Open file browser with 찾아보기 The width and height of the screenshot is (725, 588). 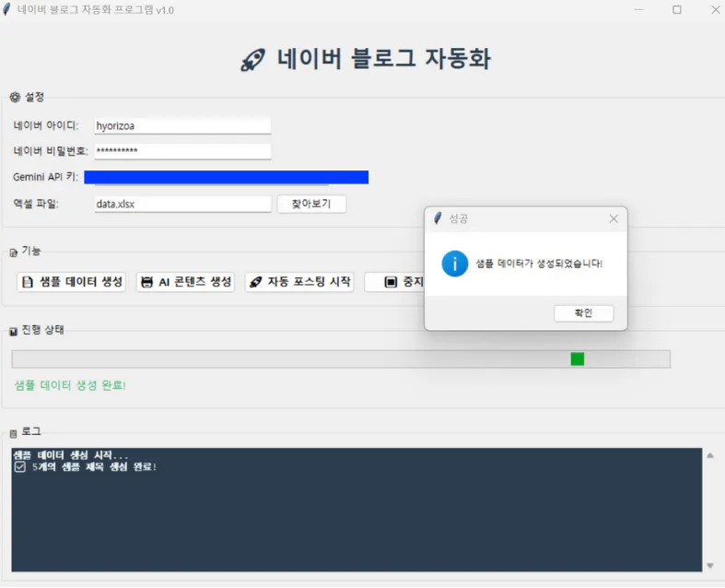[x=311, y=204]
